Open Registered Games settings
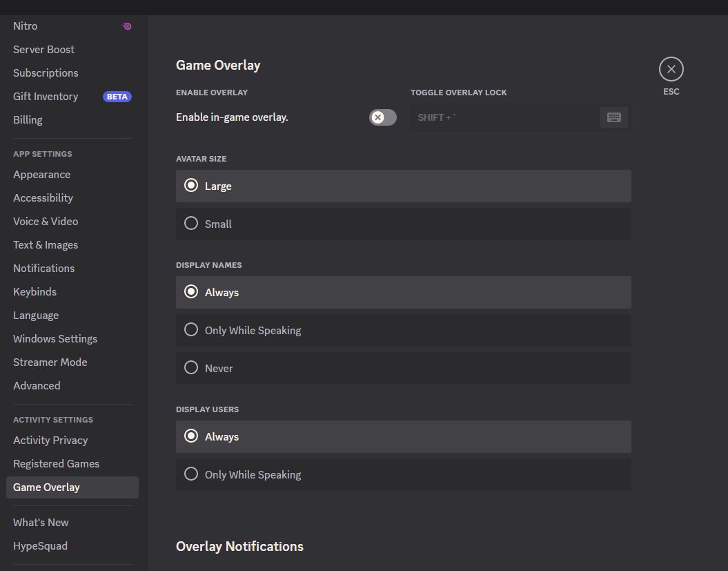 click(56, 463)
